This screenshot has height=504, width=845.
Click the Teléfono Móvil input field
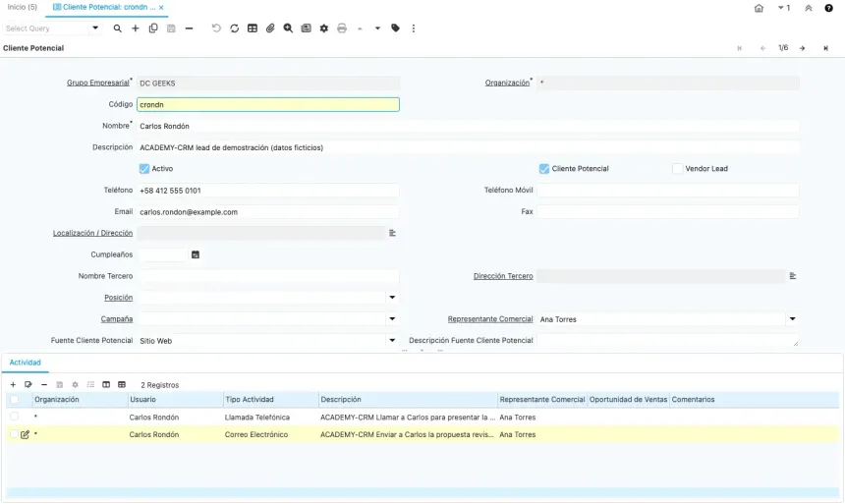(668, 191)
